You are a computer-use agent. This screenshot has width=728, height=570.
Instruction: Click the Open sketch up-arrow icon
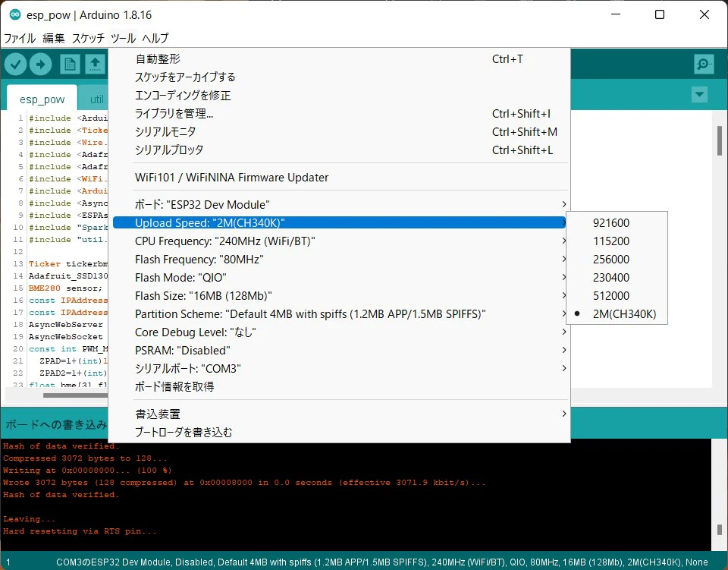coord(95,64)
